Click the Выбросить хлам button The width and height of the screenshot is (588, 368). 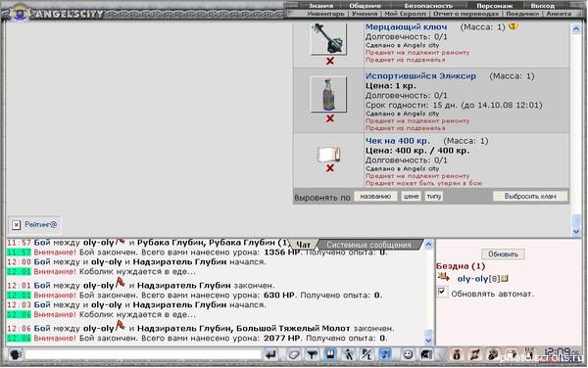[x=530, y=196]
